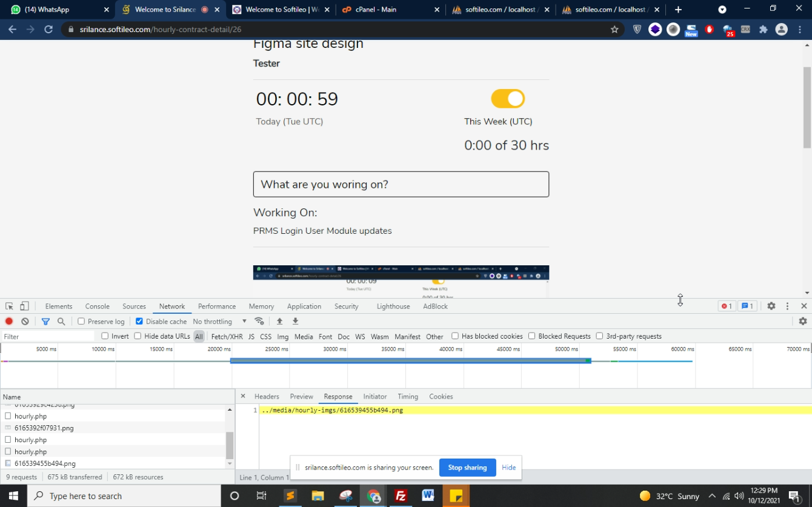Image resolution: width=812 pixels, height=507 pixels.
Task: Click the 'What are you working on?' input field
Action: tap(401, 184)
